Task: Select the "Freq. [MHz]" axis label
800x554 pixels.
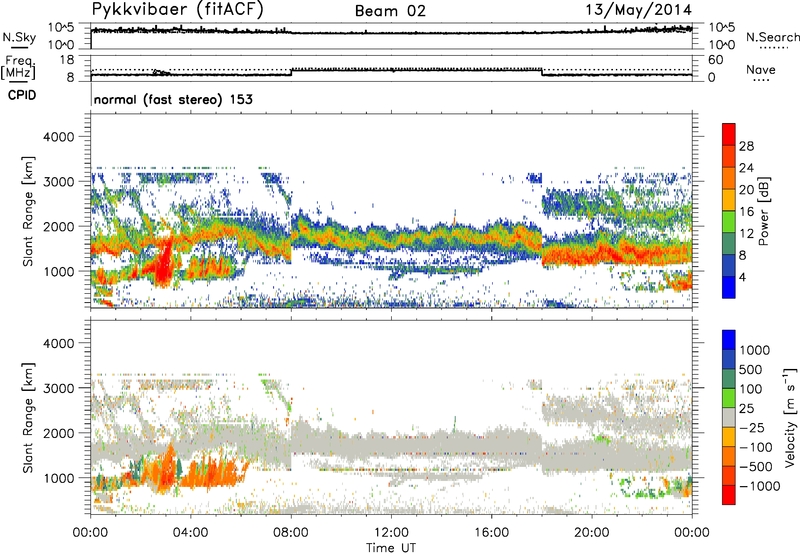Action: tap(18, 68)
